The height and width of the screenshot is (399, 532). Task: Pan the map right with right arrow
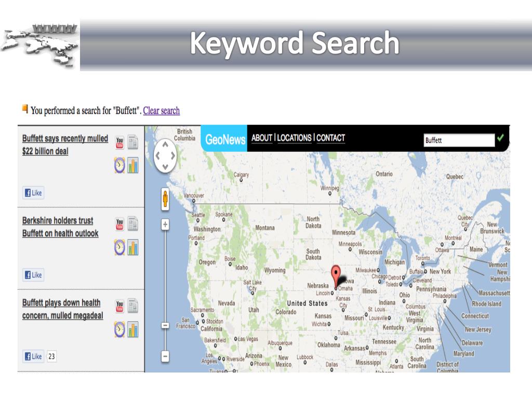173,156
